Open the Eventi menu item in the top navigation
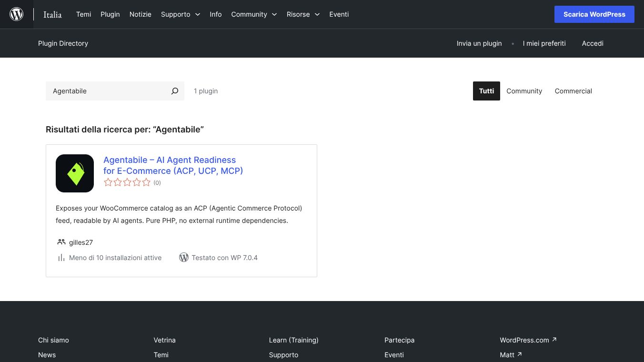Screen dimensions: 644x362 (339, 14)
